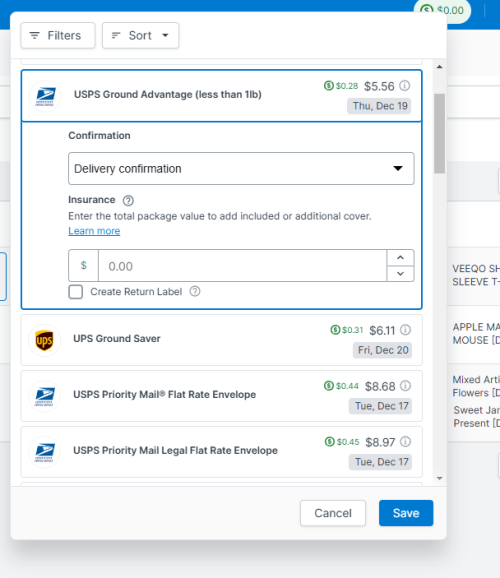Select the UPS Ground Saver logo
This screenshot has width=500, height=578.
(45, 340)
